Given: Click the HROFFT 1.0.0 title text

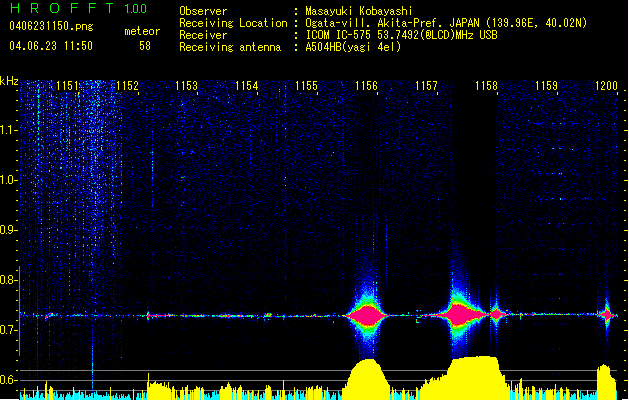Looking at the screenshot, I should pyautogui.click(x=79, y=8).
